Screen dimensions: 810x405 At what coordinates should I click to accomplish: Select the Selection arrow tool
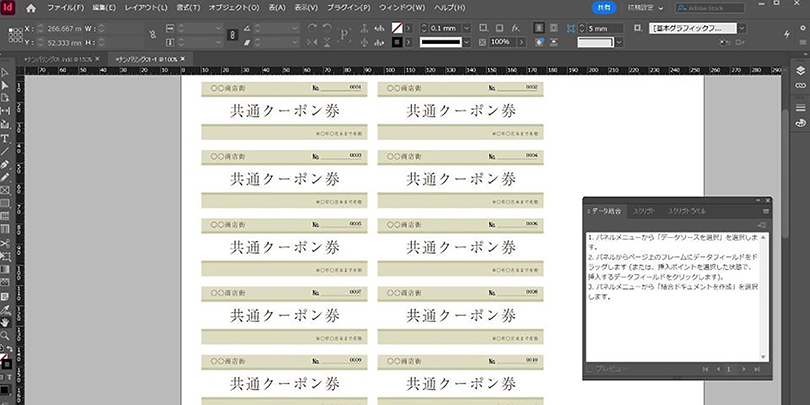[x=5, y=73]
